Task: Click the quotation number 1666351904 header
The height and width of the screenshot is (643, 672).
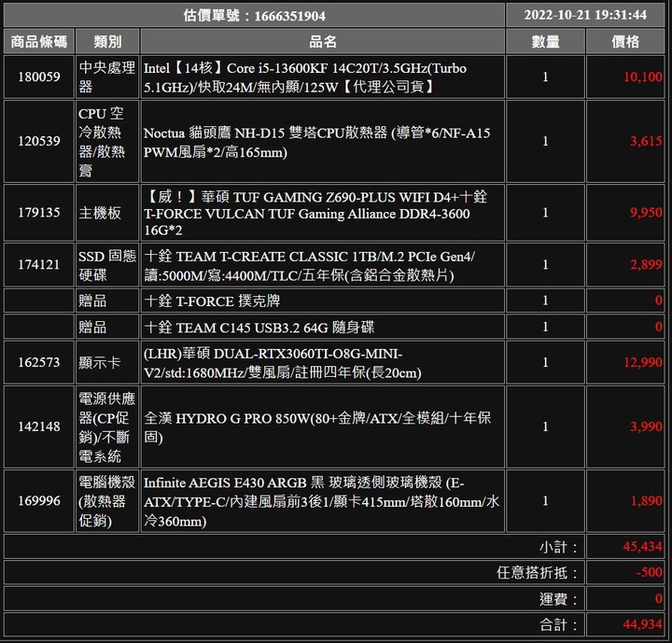Action: point(254,16)
